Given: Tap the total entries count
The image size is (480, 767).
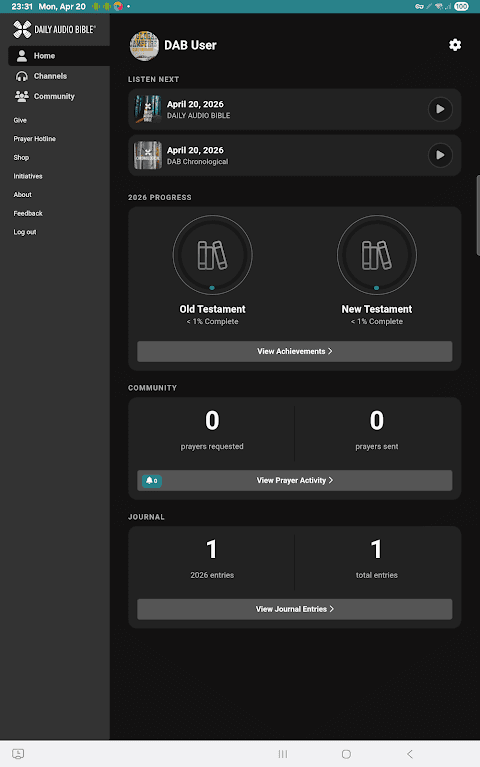Looking at the screenshot, I should click(x=376, y=549).
